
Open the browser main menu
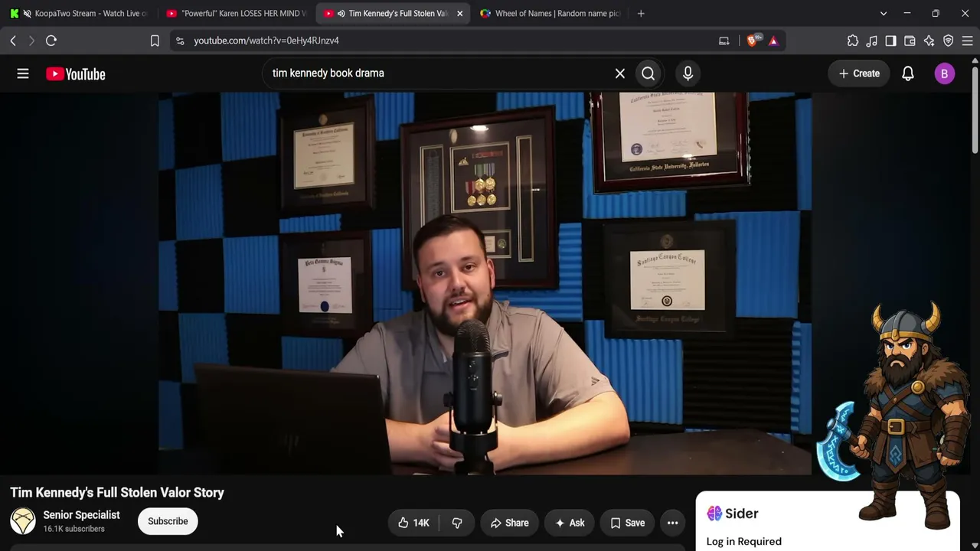pos(967,41)
